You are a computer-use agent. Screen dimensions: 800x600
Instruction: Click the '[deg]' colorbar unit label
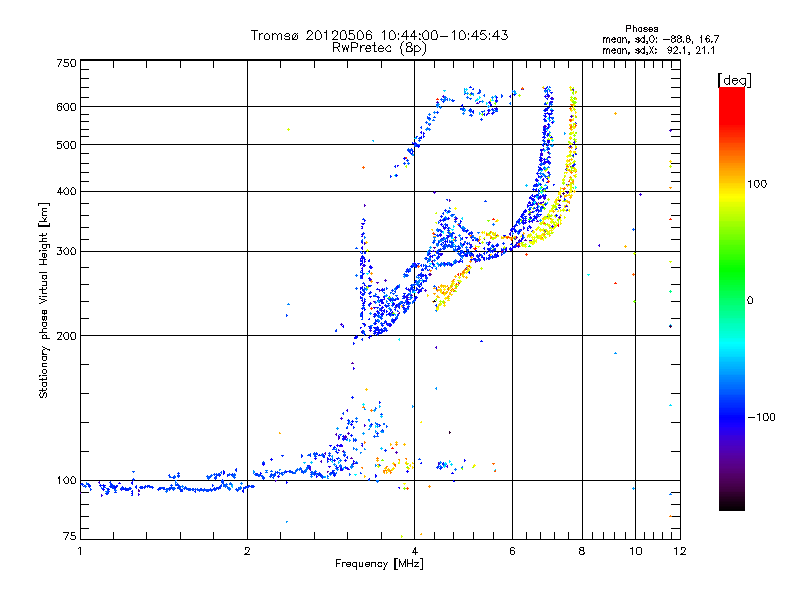[734, 80]
